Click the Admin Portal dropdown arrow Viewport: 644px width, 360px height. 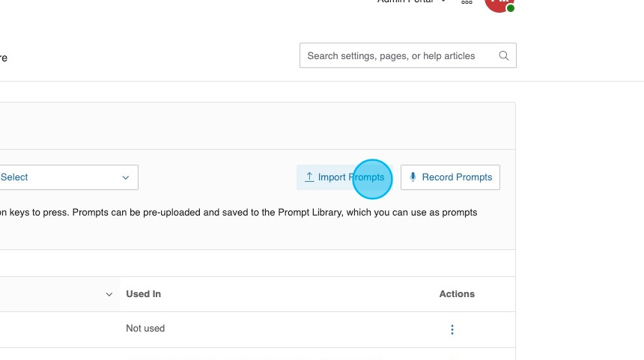tap(444, 1)
